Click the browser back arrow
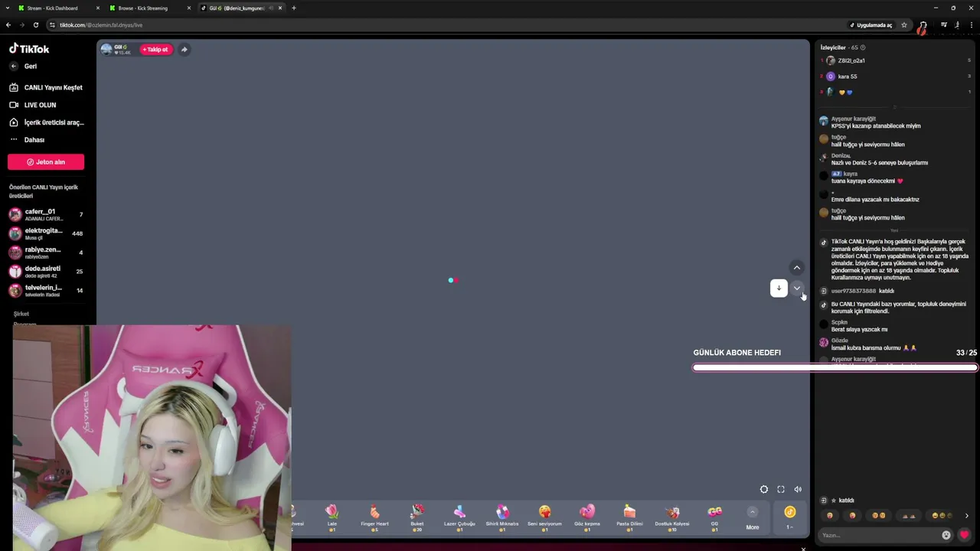 [x=8, y=24]
